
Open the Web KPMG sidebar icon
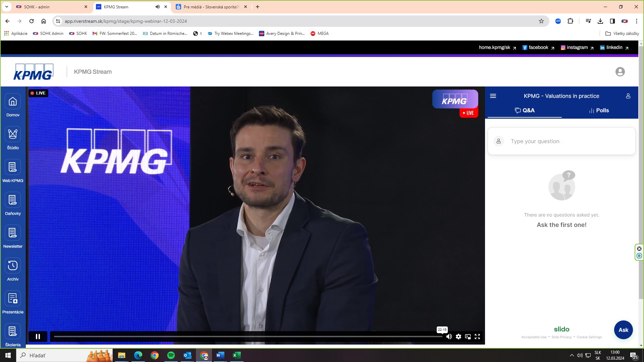pyautogui.click(x=13, y=167)
